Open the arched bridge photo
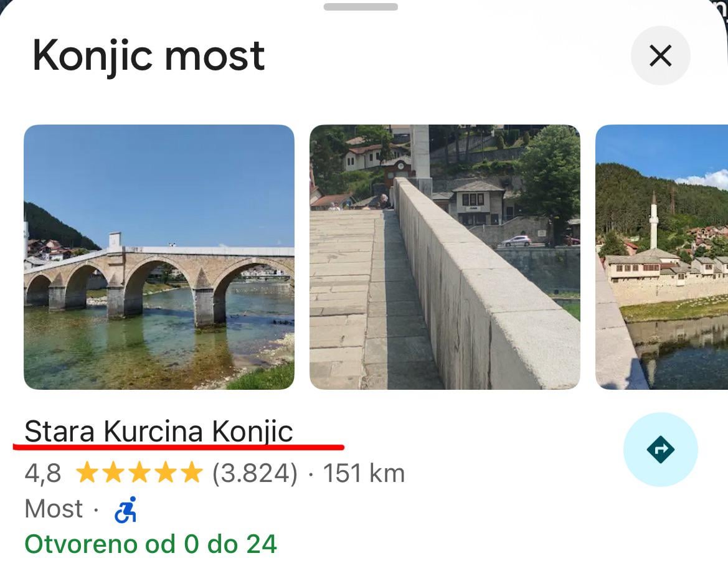This screenshot has height=571, width=728. 159,257
